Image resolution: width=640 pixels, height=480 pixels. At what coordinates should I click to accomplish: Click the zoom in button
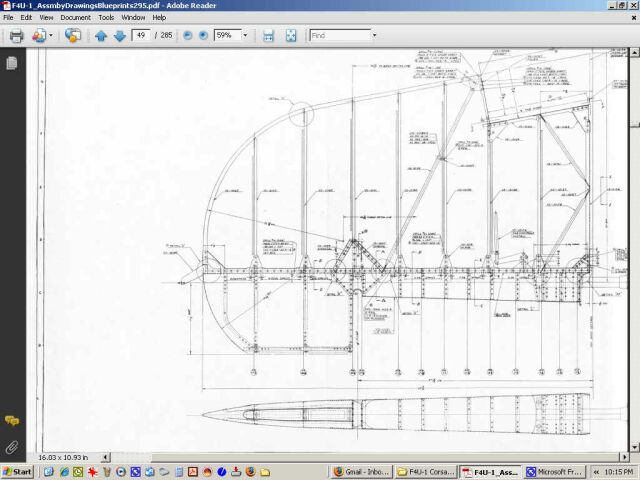[203, 35]
